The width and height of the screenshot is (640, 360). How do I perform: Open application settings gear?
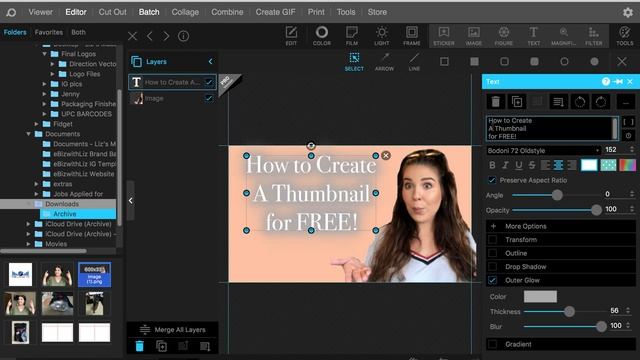[628, 12]
